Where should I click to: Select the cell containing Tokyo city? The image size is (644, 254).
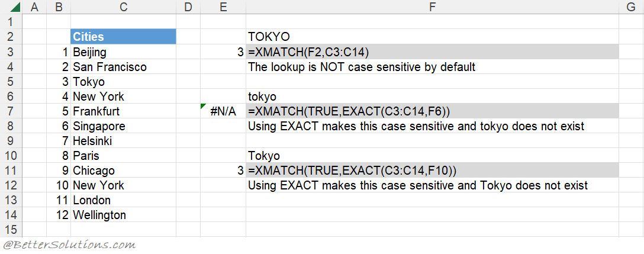coord(123,82)
